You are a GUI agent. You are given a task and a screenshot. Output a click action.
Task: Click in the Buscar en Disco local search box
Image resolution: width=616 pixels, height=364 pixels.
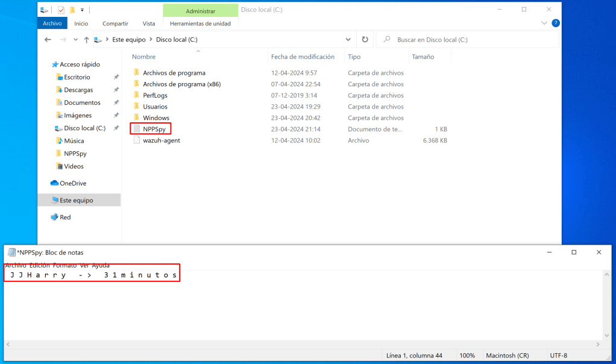470,40
